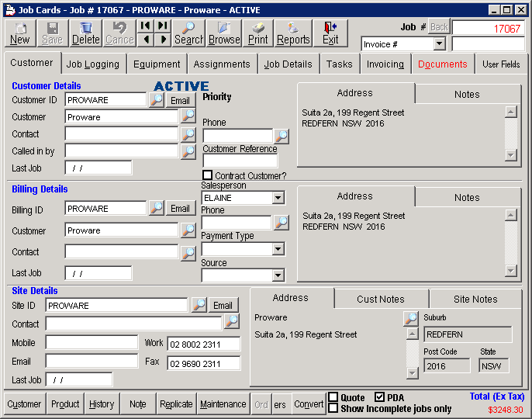Open the Invoice # dropdown
Image resolution: width=532 pixels, height=419 pixels.
(x=440, y=43)
